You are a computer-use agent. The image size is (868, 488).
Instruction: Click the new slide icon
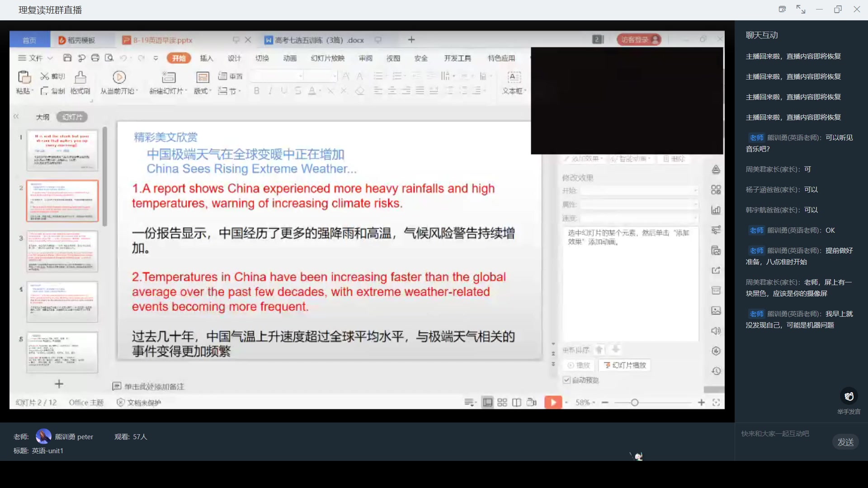pyautogui.click(x=168, y=77)
